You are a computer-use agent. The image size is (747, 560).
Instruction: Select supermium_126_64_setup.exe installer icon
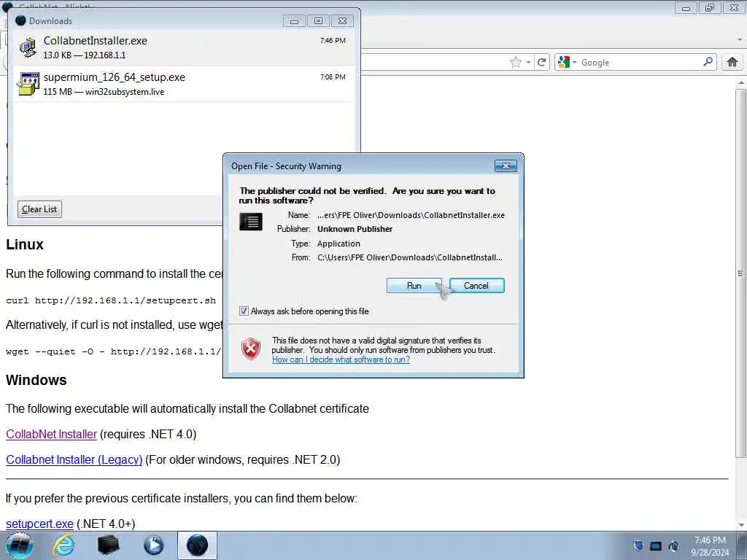point(28,84)
